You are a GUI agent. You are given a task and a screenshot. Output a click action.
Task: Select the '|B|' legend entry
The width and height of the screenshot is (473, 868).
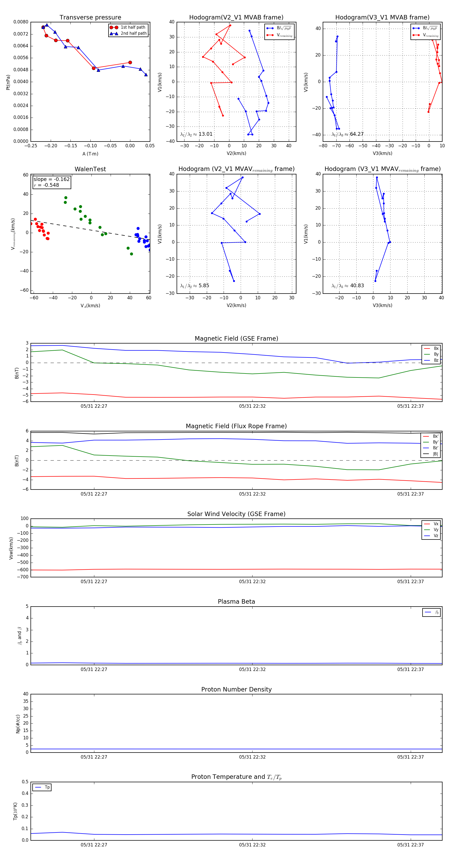(431, 454)
